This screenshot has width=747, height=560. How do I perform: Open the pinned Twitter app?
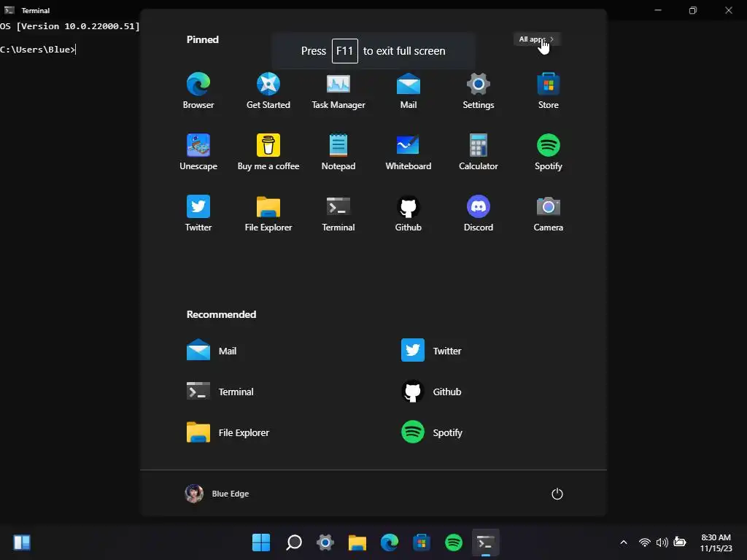(x=198, y=214)
